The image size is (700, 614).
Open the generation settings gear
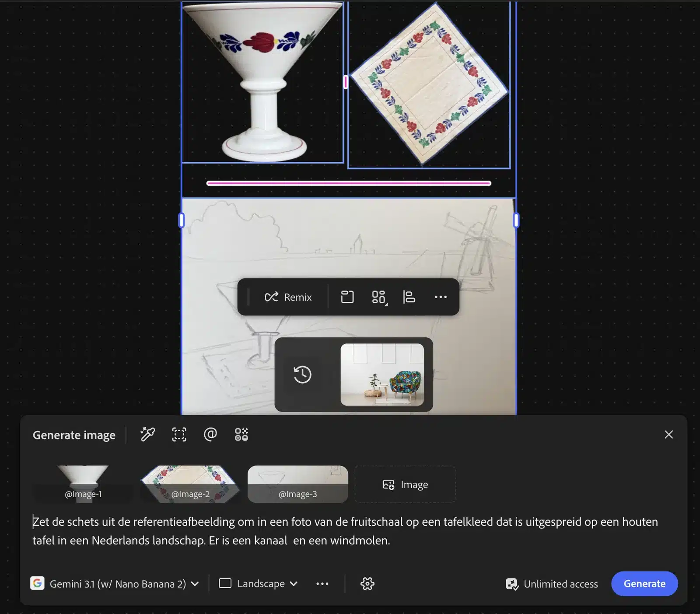[x=367, y=583]
